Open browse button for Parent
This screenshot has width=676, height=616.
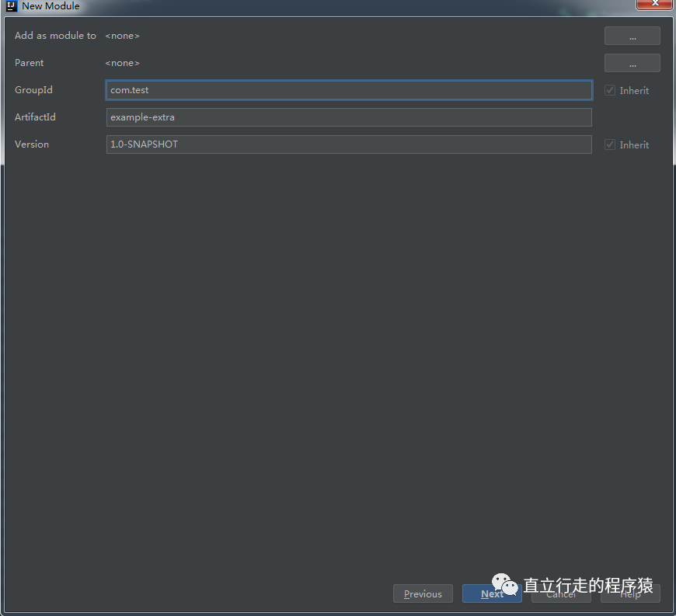tap(632, 64)
